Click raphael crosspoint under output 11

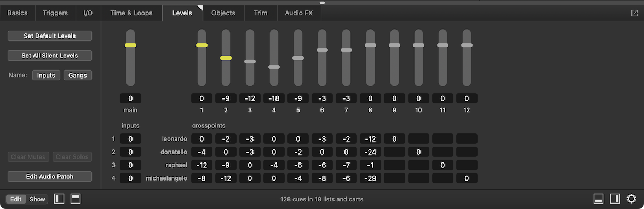click(x=442, y=165)
